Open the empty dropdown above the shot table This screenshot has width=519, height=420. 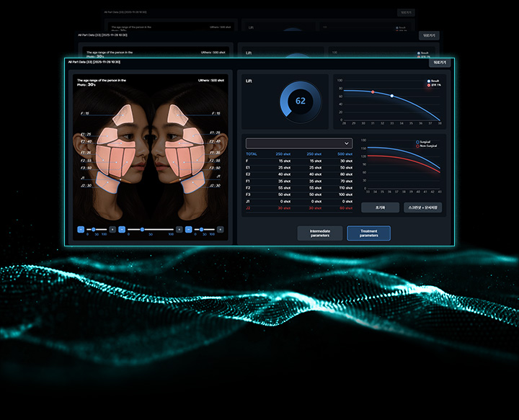click(298, 143)
